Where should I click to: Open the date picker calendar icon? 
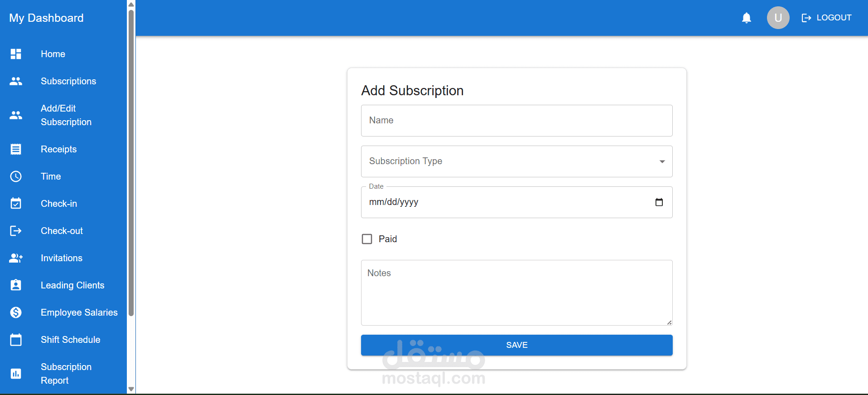(x=659, y=202)
